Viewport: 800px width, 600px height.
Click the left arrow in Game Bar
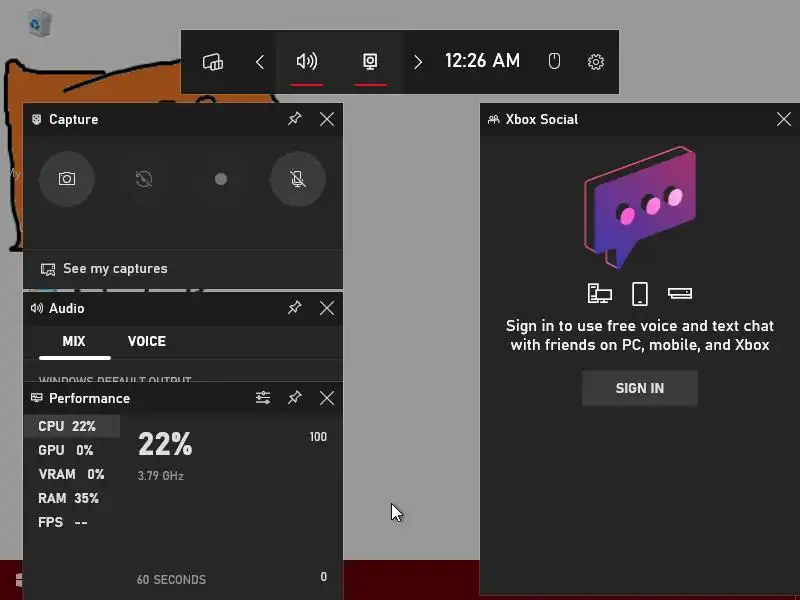260,62
